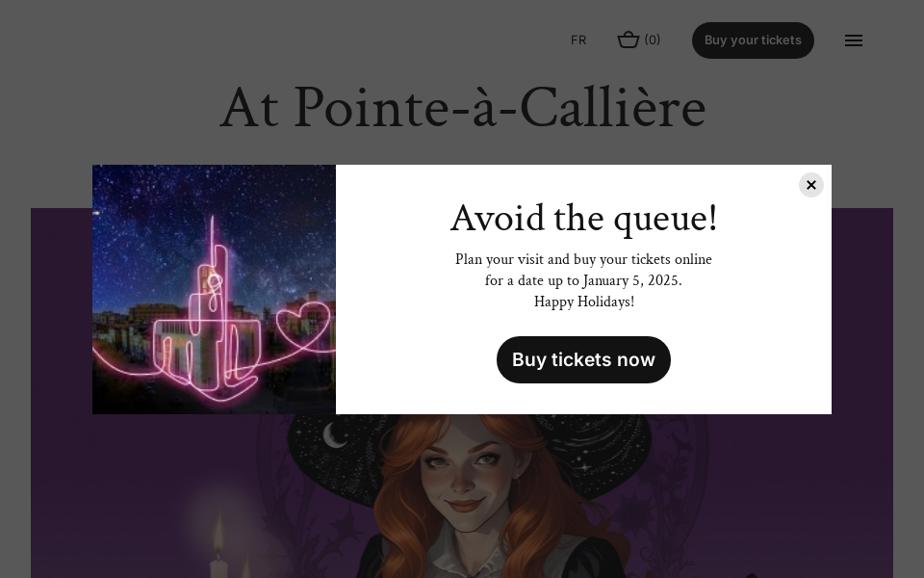Click the January 5, 2025 date text
Viewport: 924px width, 578px height.
point(630,280)
